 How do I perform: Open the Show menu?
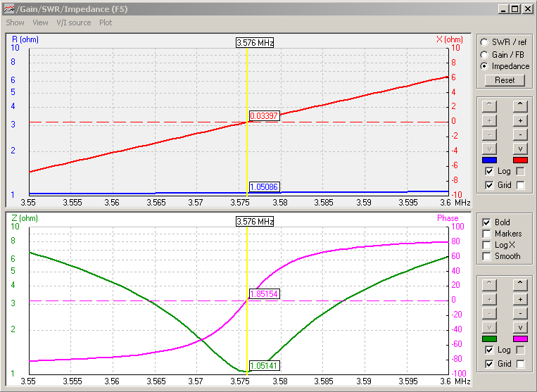tap(15, 23)
